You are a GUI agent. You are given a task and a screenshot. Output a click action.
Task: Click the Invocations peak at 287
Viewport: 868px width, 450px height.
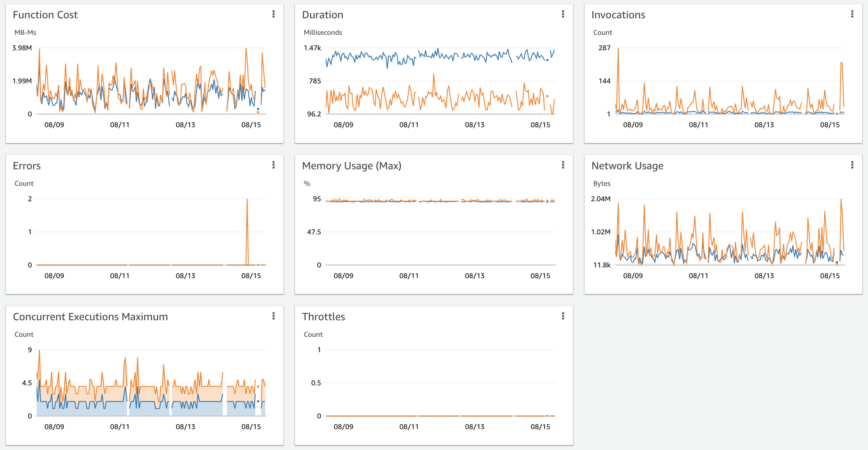coord(618,49)
